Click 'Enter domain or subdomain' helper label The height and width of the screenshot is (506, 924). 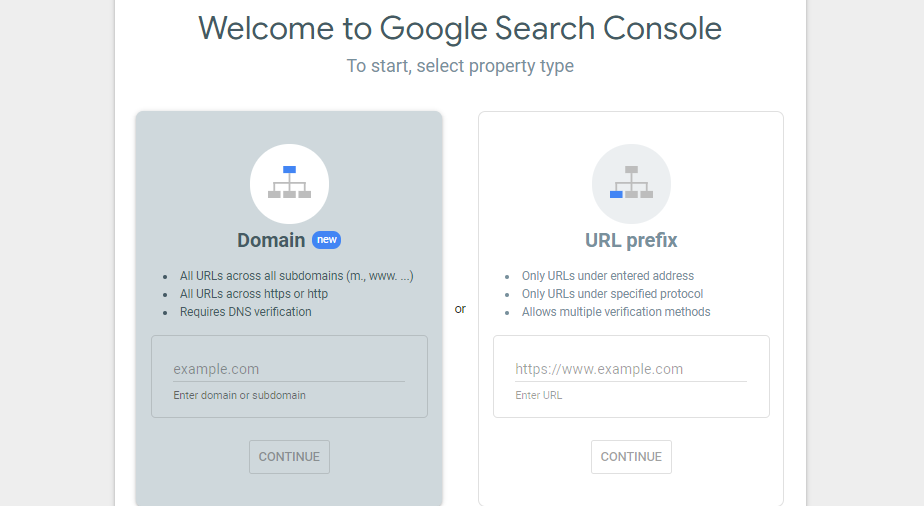239,395
